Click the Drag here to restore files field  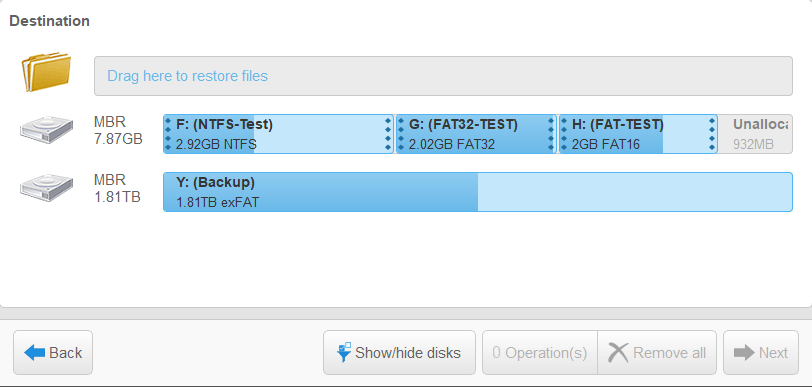[x=443, y=76]
